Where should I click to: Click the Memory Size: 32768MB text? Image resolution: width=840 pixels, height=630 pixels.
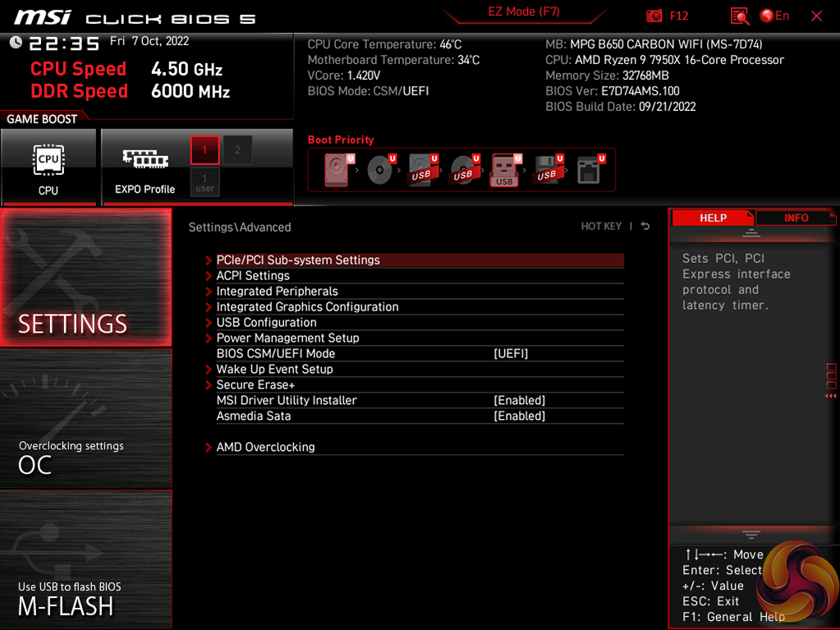(607, 76)
